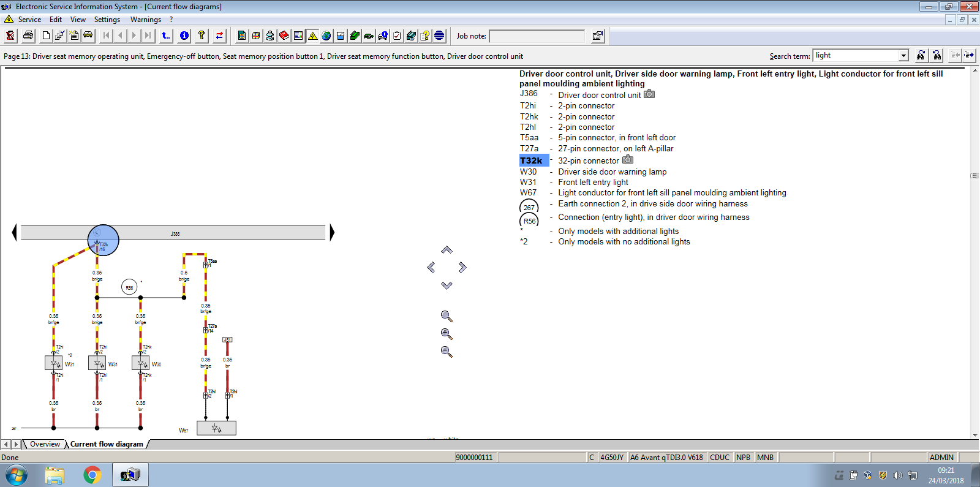
Task: Click the zoom-out magnifier with minus sign
Action: [447, 352]
